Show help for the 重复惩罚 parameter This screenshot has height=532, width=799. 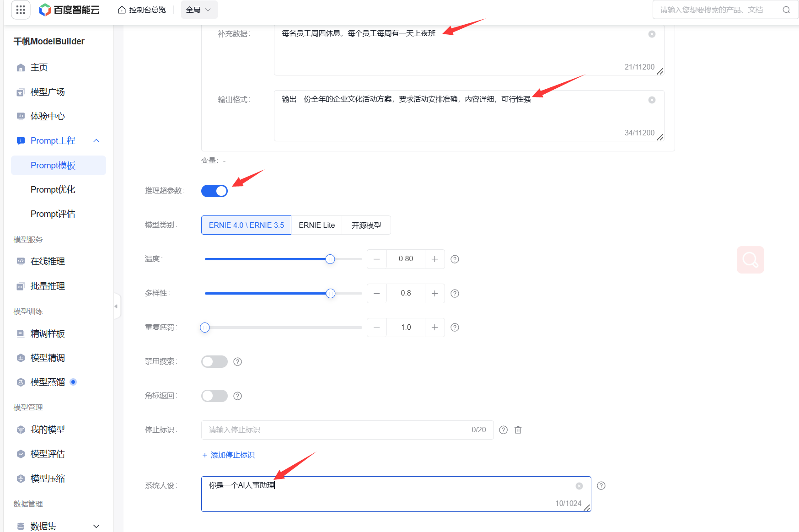[x=455, y=327]
